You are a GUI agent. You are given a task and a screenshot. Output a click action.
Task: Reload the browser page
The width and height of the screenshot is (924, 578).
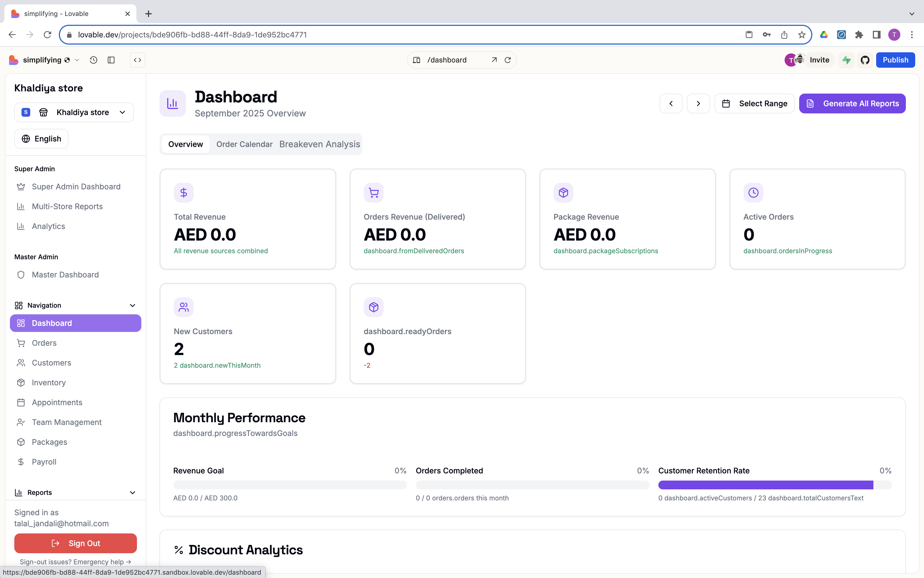coord(47,35)
